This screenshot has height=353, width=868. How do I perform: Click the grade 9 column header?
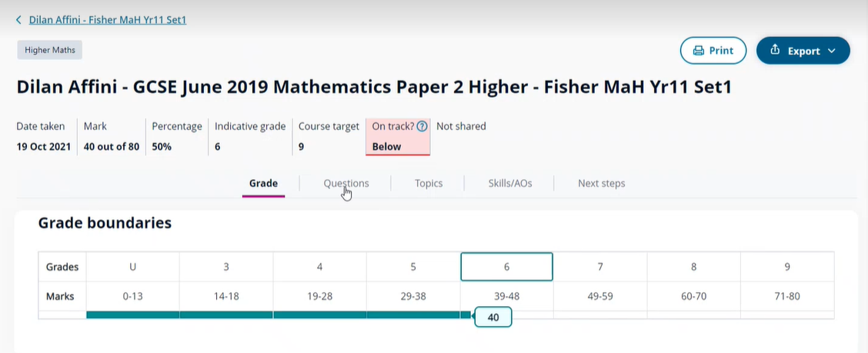[x=786, y=267]
